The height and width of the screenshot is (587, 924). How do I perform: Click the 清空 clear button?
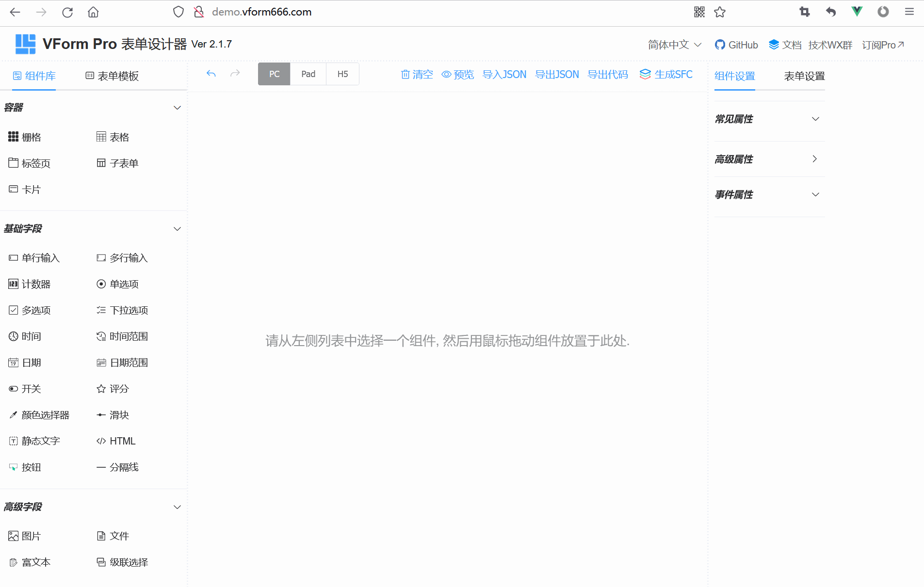[x=417, y=74]
